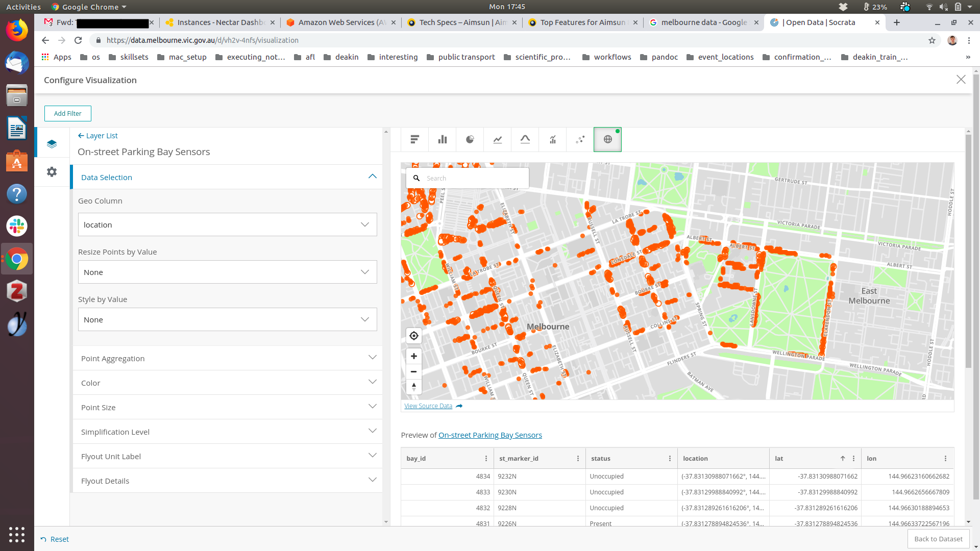Expand the Point Aggregation section
The height and width of the screenshot is (551, 980).
pos(227,358)
